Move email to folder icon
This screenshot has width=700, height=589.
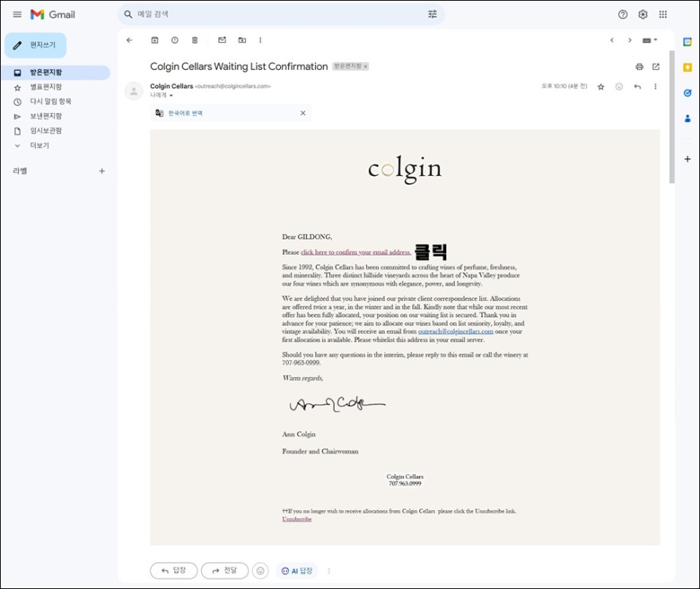pyautogui.click(x=242, y=40)
